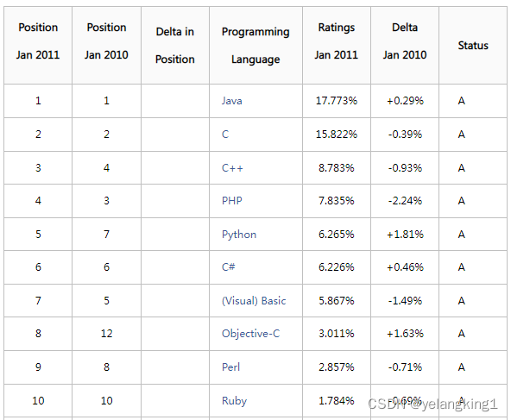Screen dimensions: 511x420
Task: Open the Objective-C link
Action: (250, 334)
